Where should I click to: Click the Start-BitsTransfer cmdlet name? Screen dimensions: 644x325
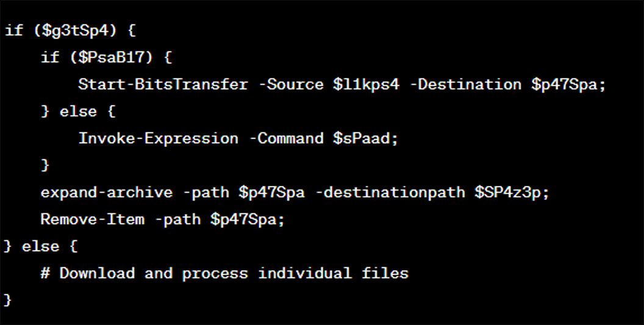pyautogui.click(x=163, y=84)
